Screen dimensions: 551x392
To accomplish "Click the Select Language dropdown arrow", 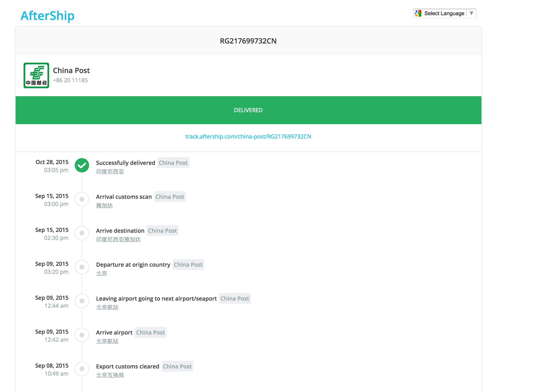I will [471, 14].
